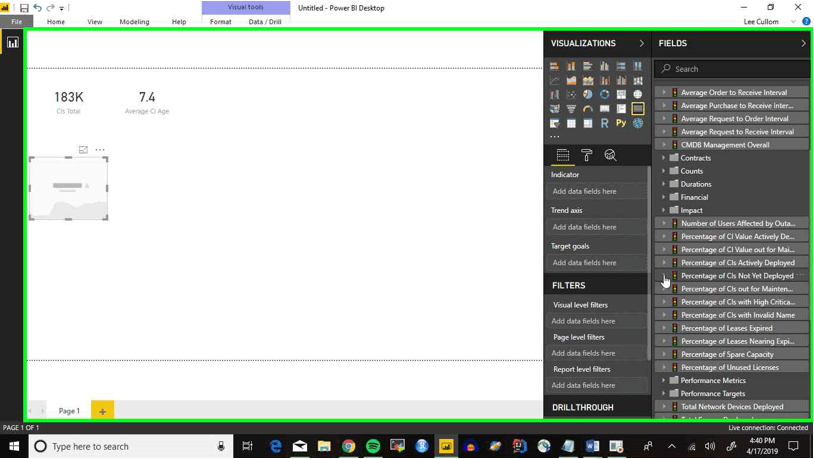Open the Windows Start button

point(14,446)
